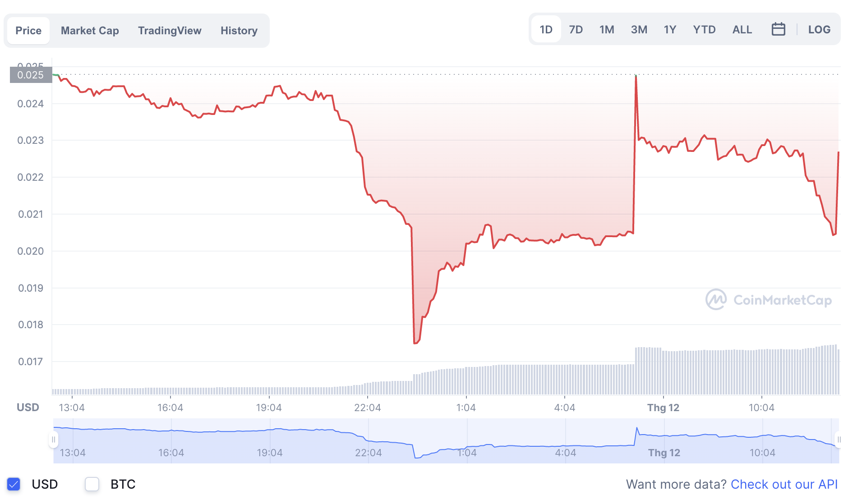
Task: Open the Market Cap tab
Action: 90,31
